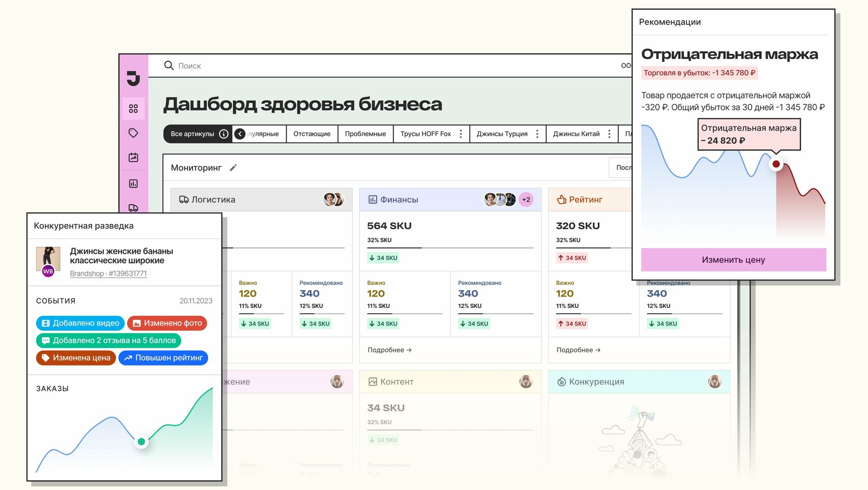This screenshot has height=490, width=868.
Task: Click the Логистика truck icon
Action: 184,200
